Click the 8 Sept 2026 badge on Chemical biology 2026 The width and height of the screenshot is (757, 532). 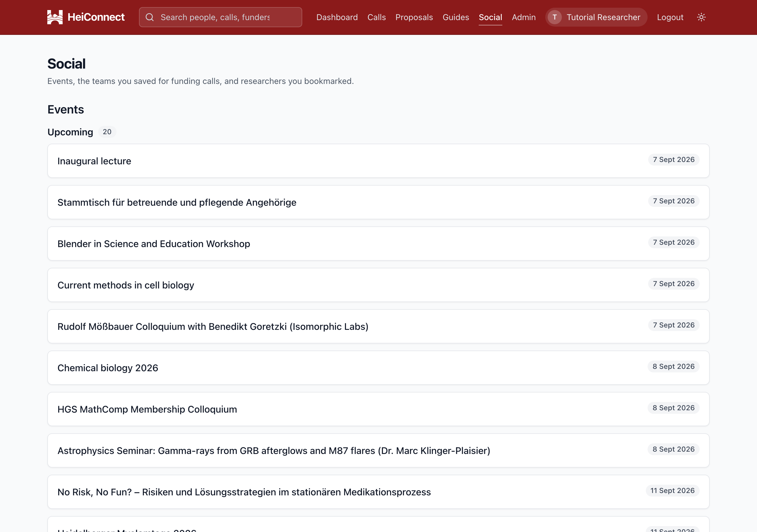(x=673, y=366)
